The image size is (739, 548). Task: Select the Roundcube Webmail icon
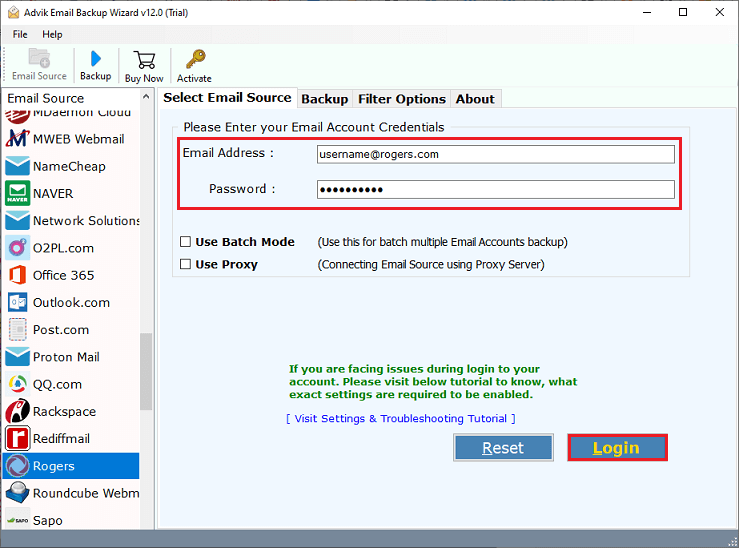[17, 493]
